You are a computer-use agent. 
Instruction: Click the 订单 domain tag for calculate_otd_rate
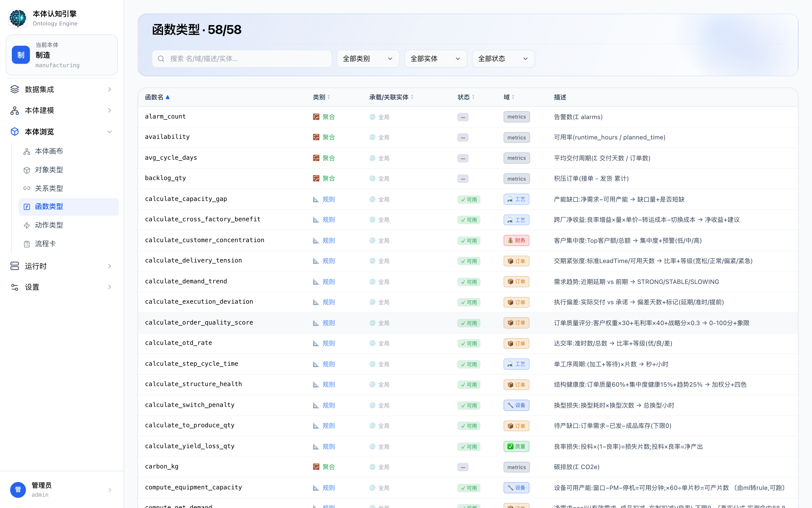[517, 343]
